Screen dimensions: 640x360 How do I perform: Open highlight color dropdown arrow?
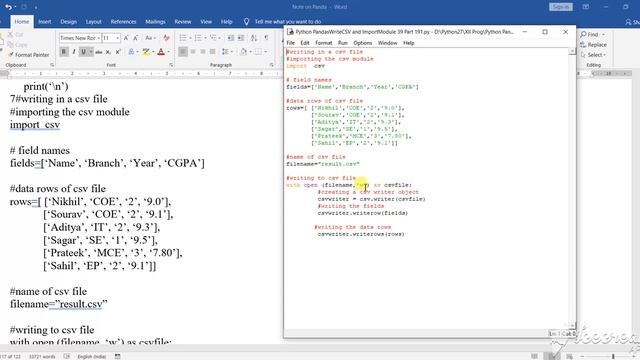[153, 52]
